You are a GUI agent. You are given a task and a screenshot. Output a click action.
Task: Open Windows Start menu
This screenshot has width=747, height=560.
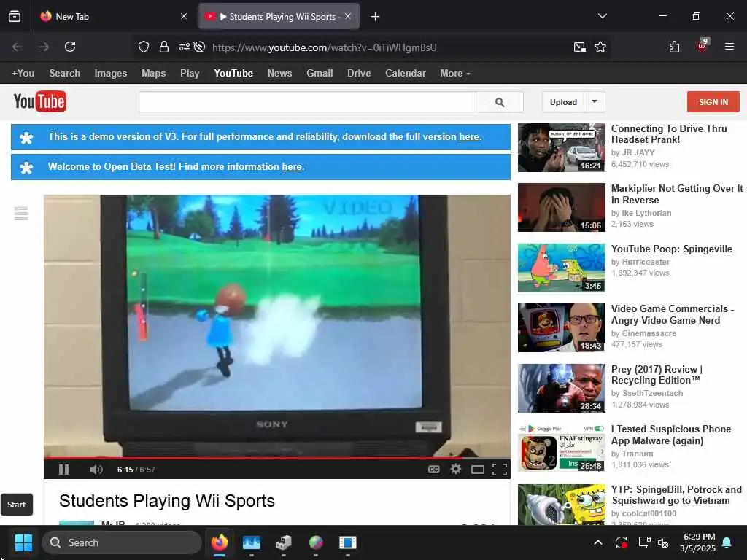point(23,542)
